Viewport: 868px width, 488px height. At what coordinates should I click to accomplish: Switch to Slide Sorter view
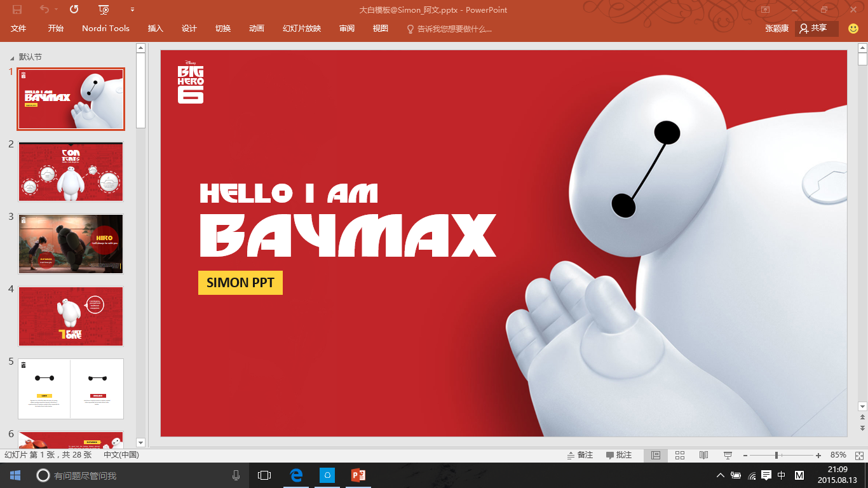click(x=679, y=455)
